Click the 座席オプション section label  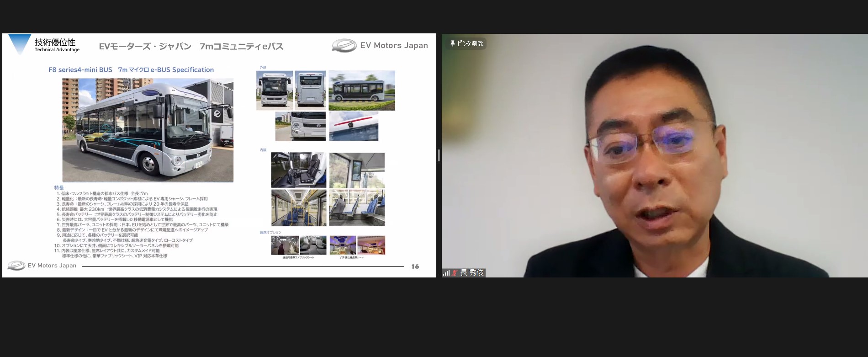click(271, 232)
